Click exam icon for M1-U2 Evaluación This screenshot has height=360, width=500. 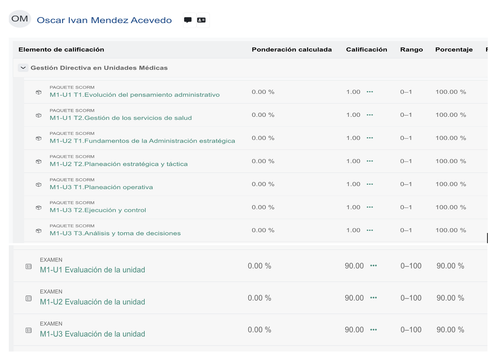(x=29, y=298)
